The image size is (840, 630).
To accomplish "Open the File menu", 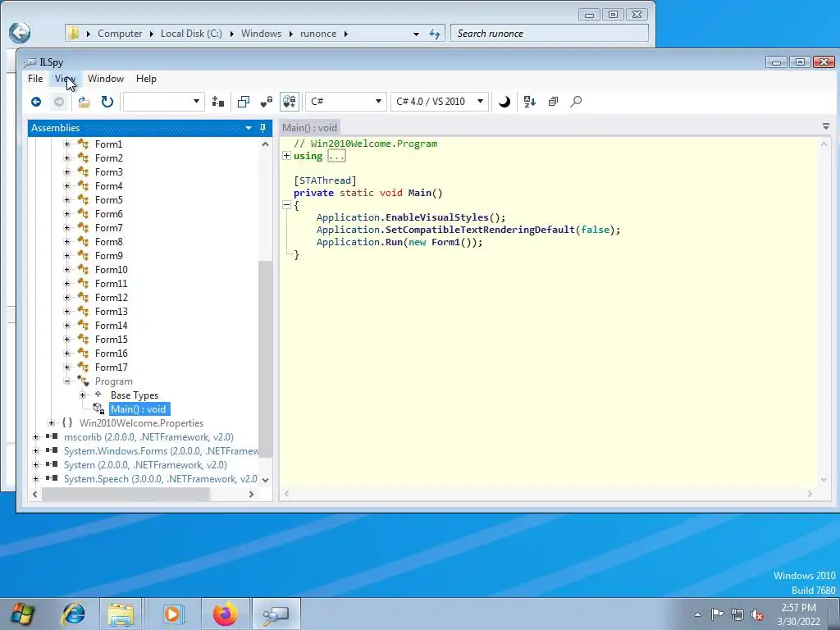I will coord(35,79).
